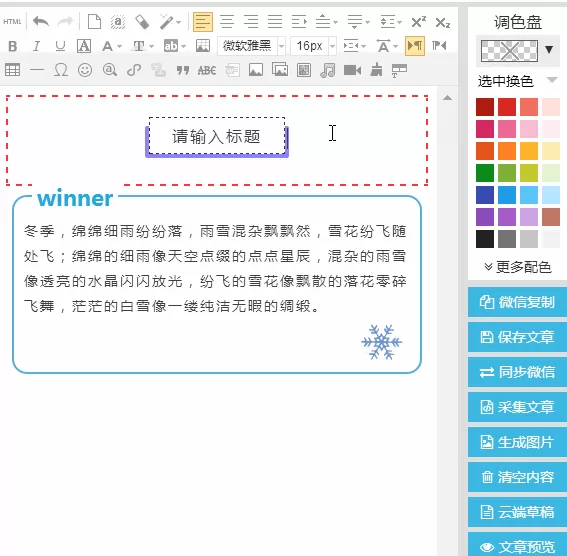567x556 pixels.
Task: Click the winner heading text
Action: [75, 198]
